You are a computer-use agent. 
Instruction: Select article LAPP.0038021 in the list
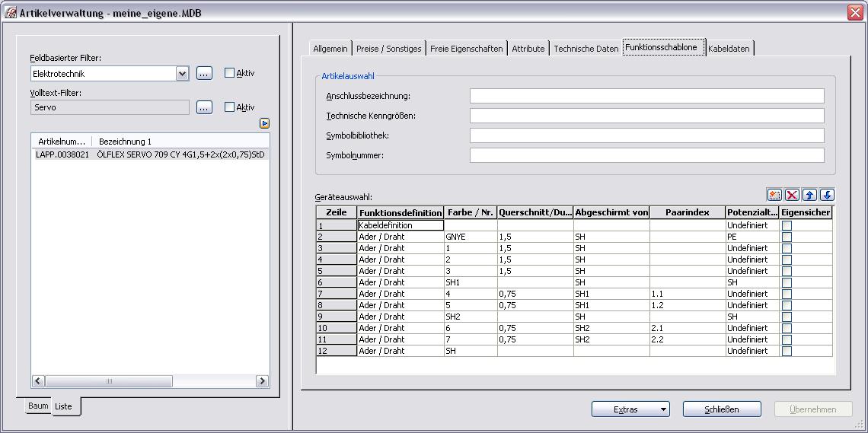click(150, 154)
